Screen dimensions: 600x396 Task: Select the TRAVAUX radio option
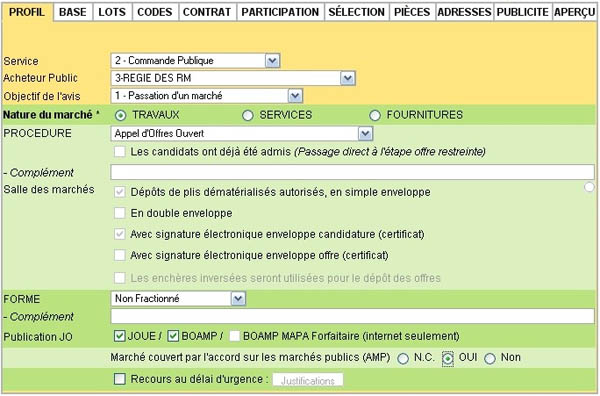tap(120, 116)
